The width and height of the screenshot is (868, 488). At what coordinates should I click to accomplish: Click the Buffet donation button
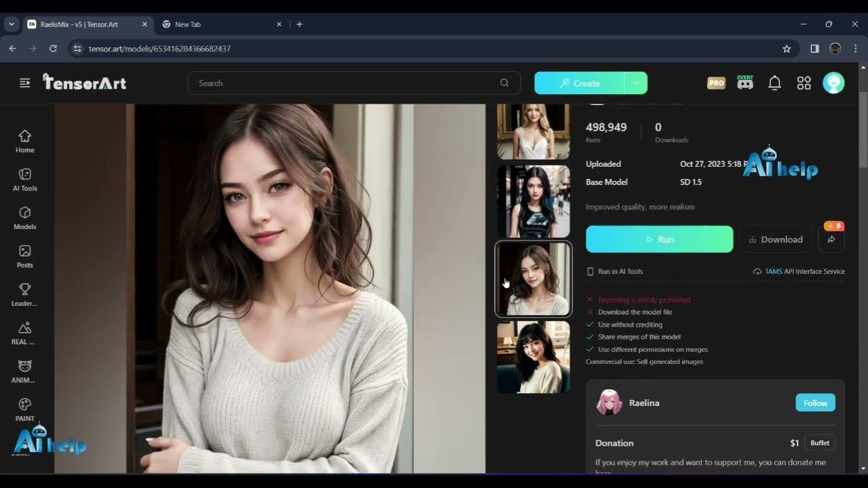(x=820, y=443)
